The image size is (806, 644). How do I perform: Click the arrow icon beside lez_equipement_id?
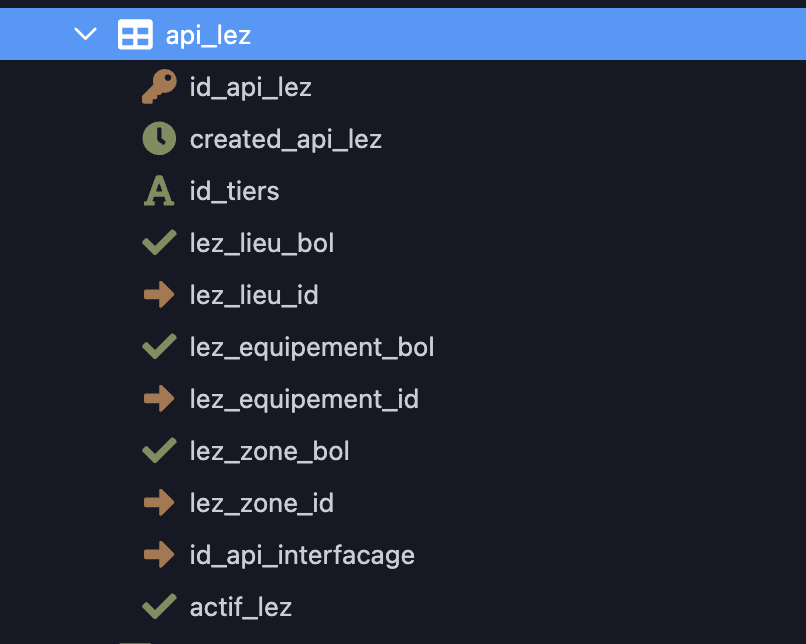159,398
